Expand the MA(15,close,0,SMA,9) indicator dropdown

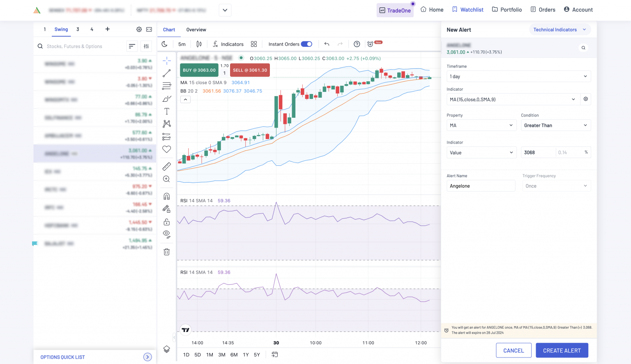coord(513,99)
